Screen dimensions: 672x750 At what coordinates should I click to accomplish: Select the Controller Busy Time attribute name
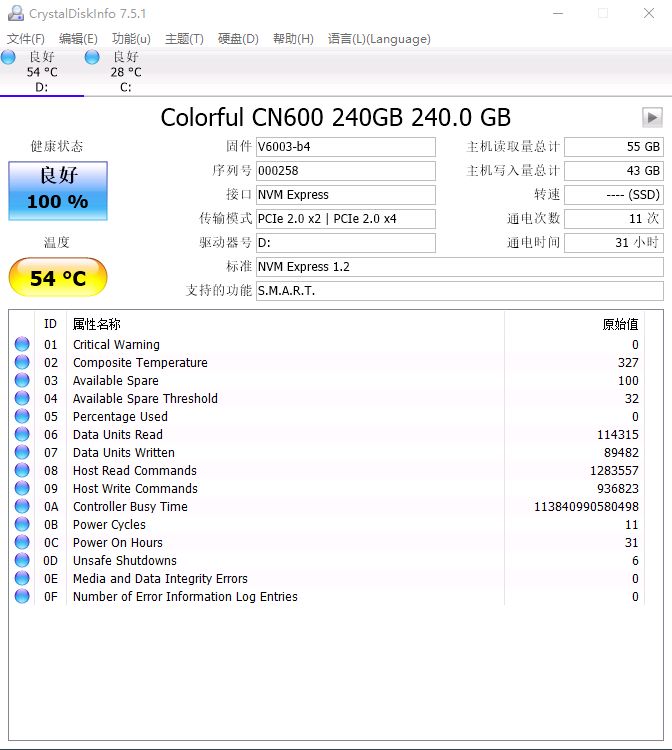click(130, 507)
